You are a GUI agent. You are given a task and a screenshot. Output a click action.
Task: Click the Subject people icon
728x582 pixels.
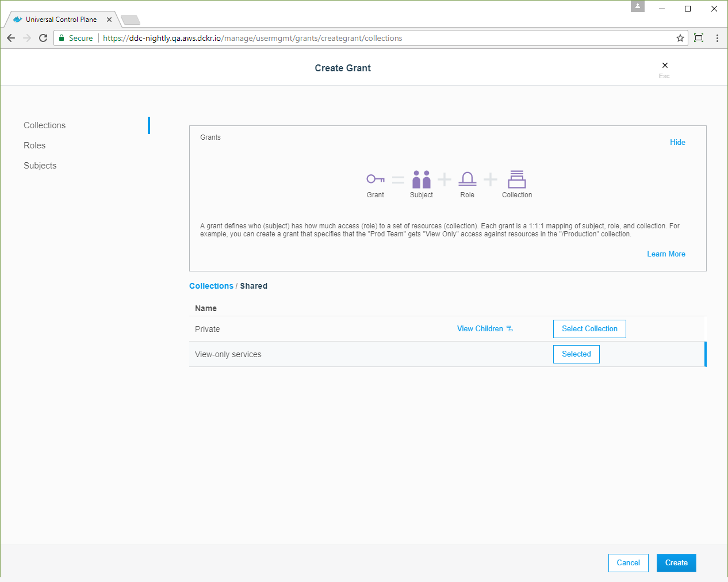[x=422, y=179]
